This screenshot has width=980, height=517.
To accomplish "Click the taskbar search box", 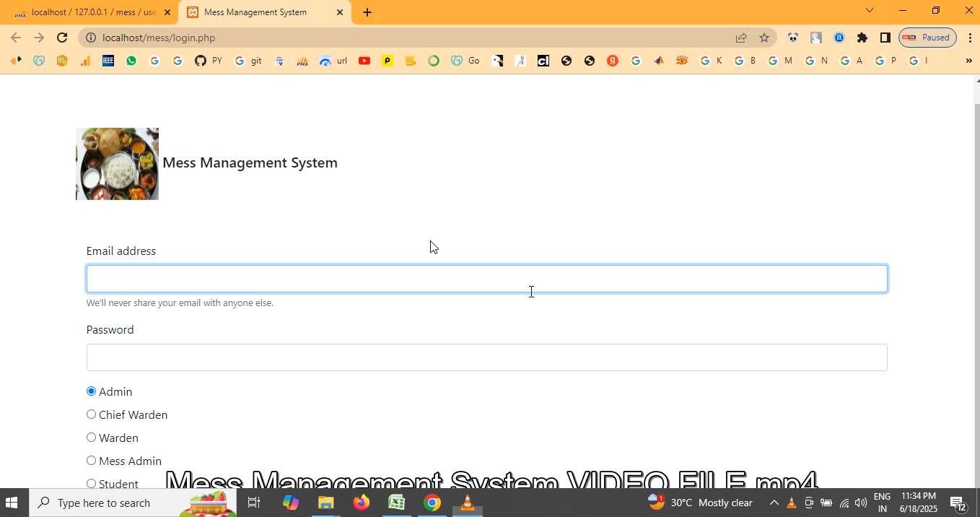I will pyautogui.click(x=132, y=503).
